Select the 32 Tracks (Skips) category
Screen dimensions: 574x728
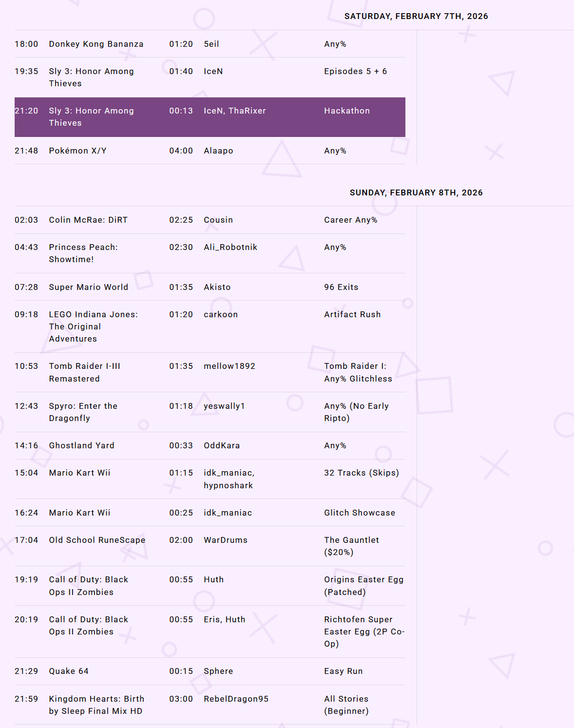pyautogui.click(x=362, y=473)
